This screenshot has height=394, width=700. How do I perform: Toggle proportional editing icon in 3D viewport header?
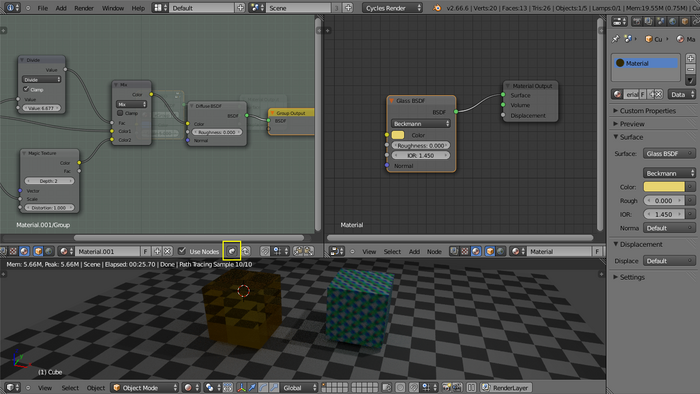[x=400, y=387]
